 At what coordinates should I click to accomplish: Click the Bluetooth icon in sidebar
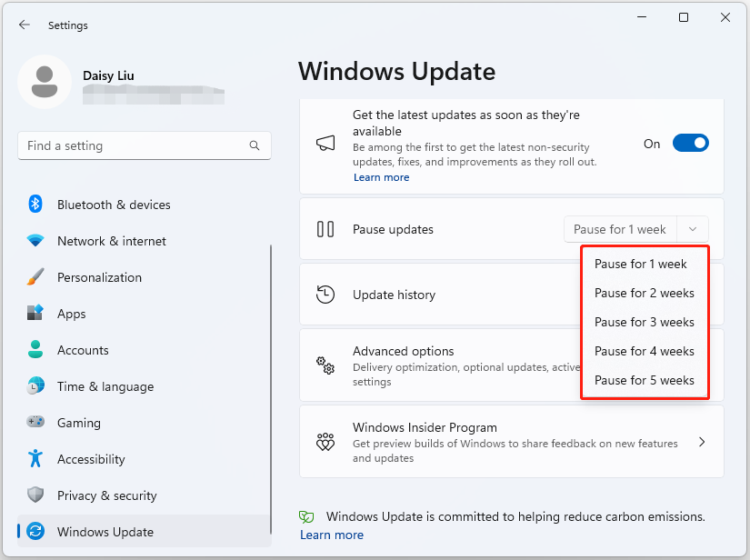(35, 205)
